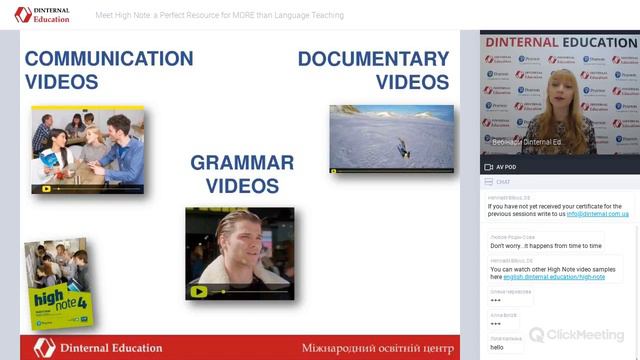The image size is (640, 360).
Task: Click the 'Міжнародний освітній центр' footer text
Action: [378, 348]
